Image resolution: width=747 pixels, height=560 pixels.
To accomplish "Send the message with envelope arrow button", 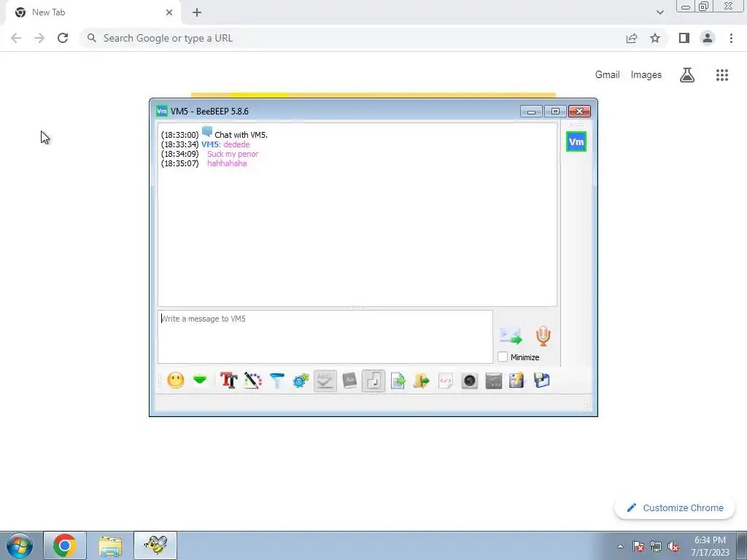I will (511, 335).
